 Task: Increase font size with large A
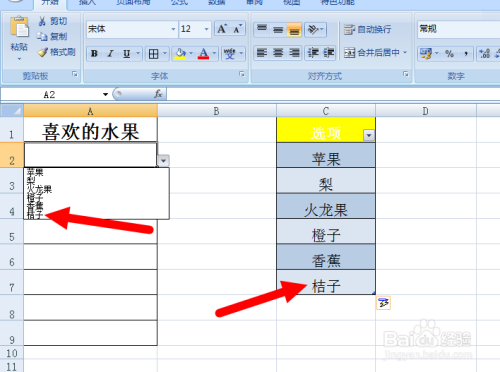tap(222, 29)
